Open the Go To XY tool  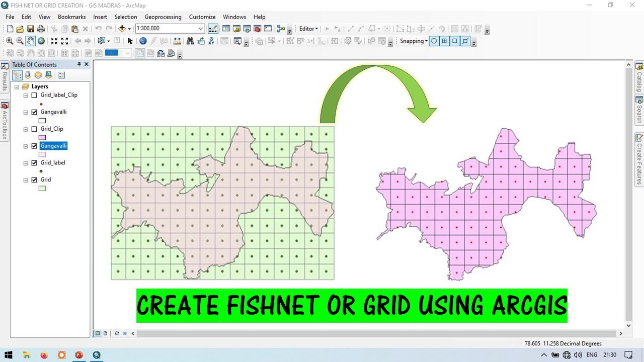click(x=211, y=41)
